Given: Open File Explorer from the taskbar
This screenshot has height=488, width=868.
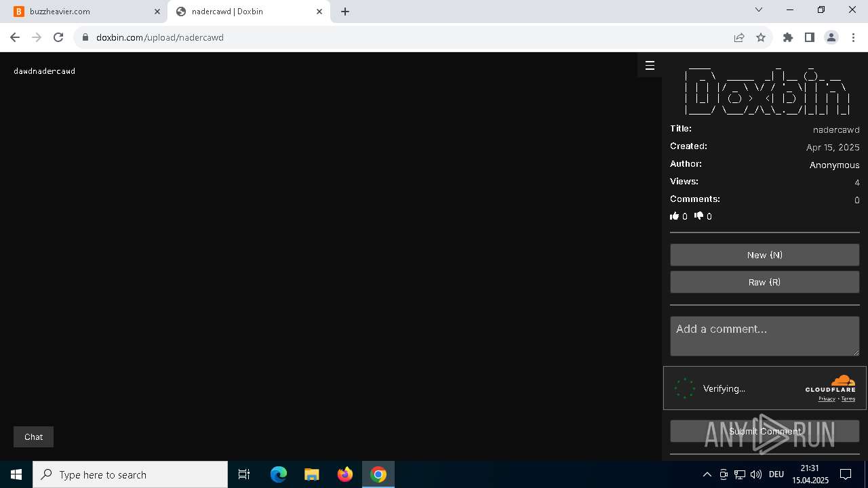Looking at the screenshot, I should pos(312,474).
